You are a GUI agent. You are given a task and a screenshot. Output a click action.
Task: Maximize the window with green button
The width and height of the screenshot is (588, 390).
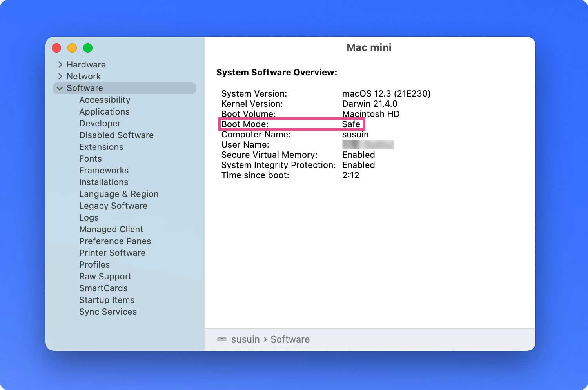[x=88, y=48]
